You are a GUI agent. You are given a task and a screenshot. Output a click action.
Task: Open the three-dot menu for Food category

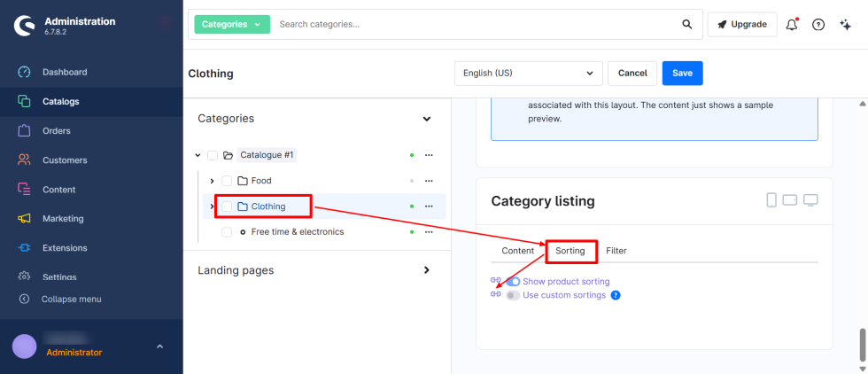click(x=429, y=181)
